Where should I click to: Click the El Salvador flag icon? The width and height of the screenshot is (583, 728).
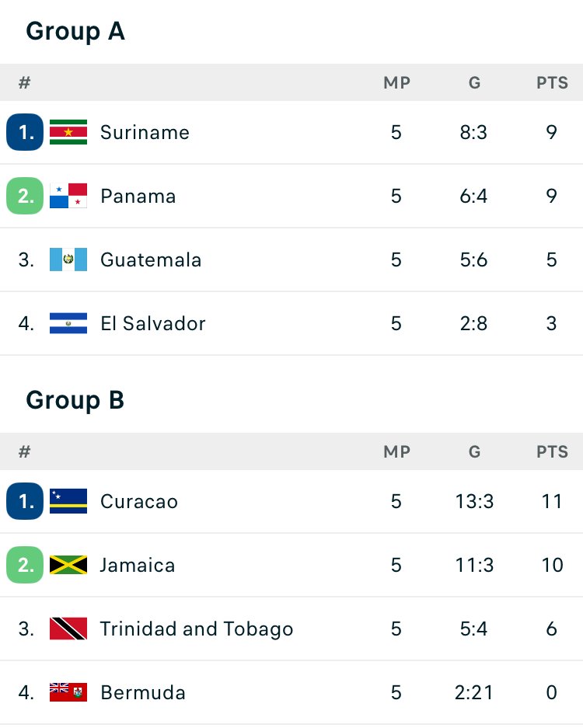click(68, 323)
